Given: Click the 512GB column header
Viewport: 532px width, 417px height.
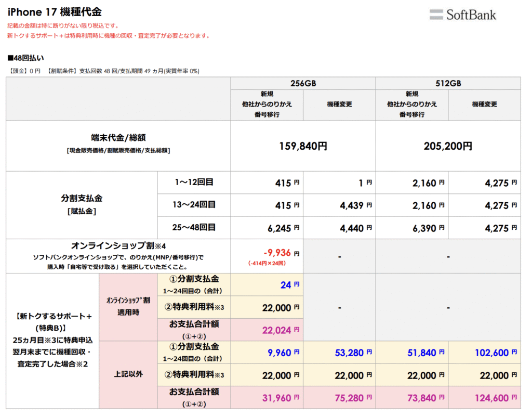Looking at the screenshot, I should click(x=448, y=83).
